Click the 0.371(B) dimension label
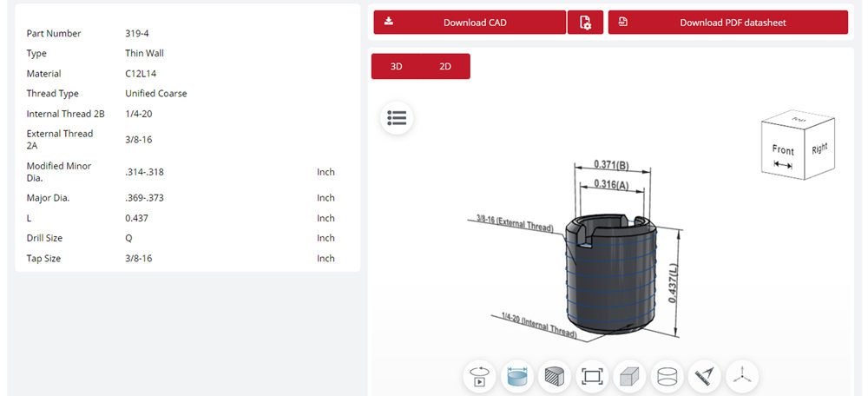 (611, 163)
